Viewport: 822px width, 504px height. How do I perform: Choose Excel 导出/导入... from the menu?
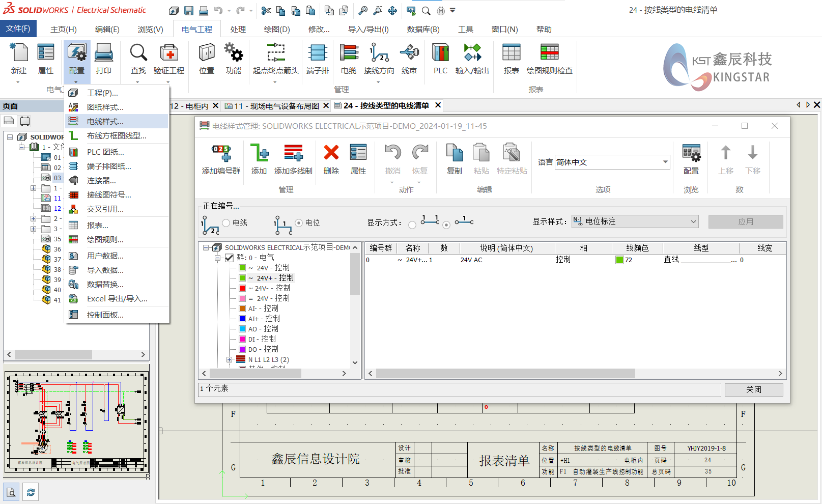(x=117, y=298)
